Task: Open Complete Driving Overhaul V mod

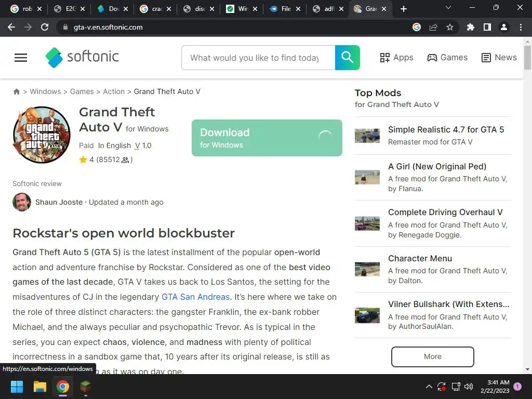Action: [445, 212]
